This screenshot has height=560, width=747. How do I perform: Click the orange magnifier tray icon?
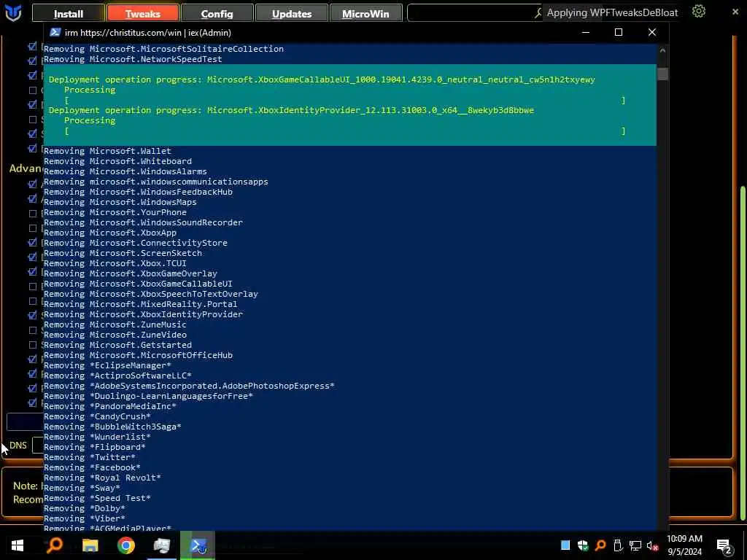(x=600, y=545)
